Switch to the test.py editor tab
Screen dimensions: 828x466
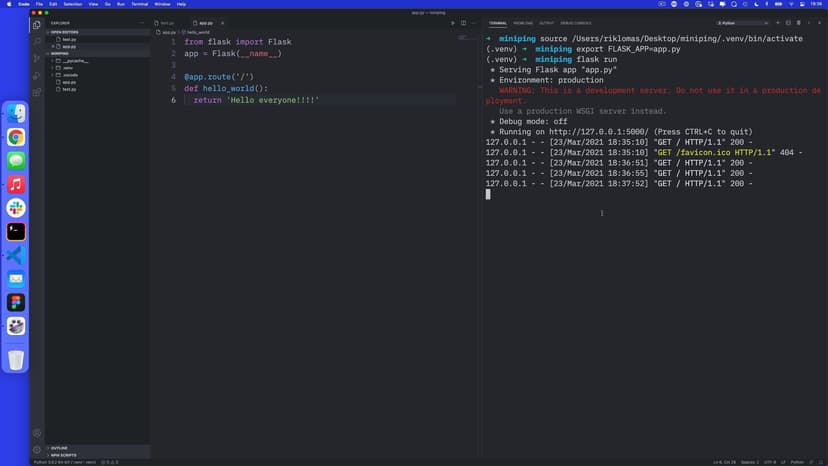coord(167,22)
